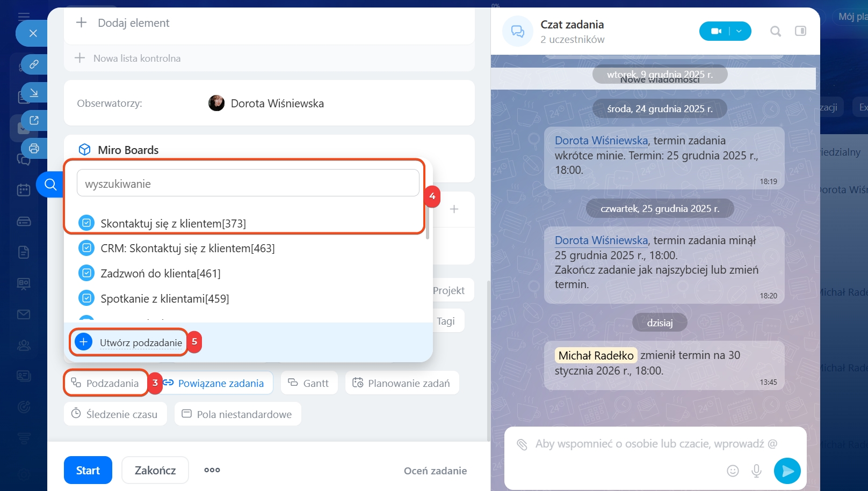
Task: Click the plus icon beside Dodaj element
Action: 81,23
